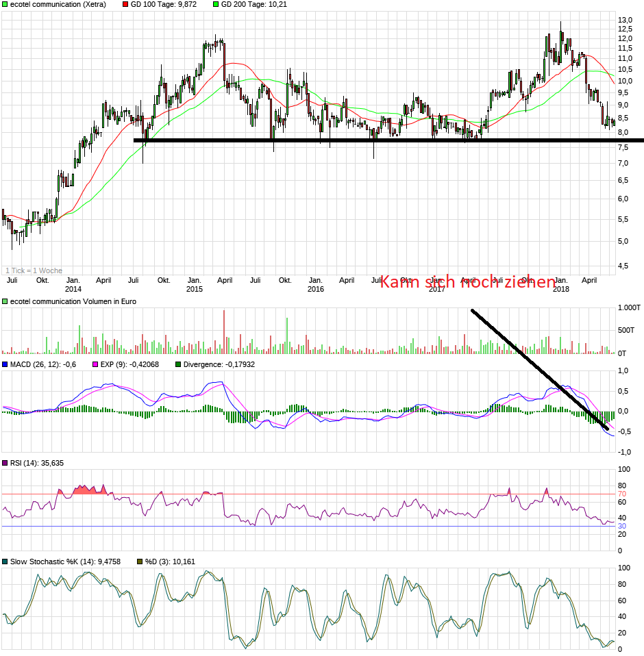Click the 2014 year label on time axis
Viewport: 644px width, 656px height.
73,289
